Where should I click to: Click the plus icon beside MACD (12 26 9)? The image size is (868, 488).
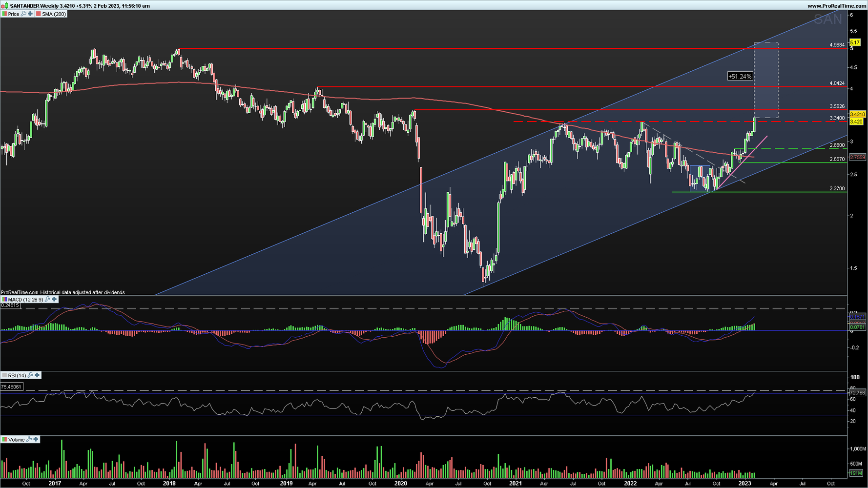pyautogui.click(x=54, y=299)
